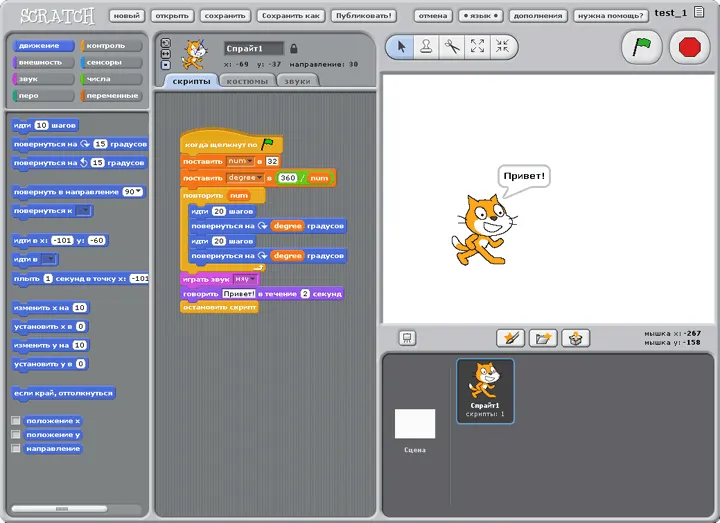The image size is (720, 523).
Task: Click the 'отмена' button
Action: (433, 16)
